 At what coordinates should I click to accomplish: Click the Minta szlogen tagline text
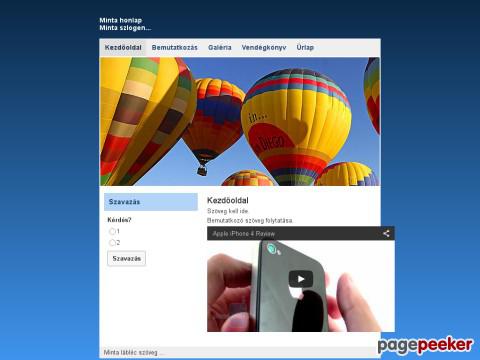pyautogui.click(x=125, y=28)
